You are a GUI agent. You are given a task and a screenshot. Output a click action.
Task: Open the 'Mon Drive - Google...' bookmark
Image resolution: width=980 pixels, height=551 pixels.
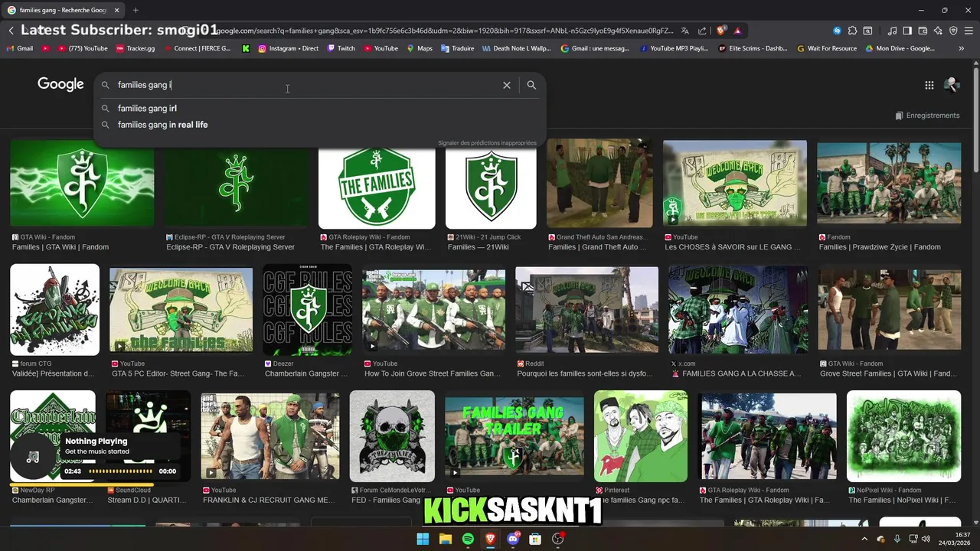coord(900,48)
